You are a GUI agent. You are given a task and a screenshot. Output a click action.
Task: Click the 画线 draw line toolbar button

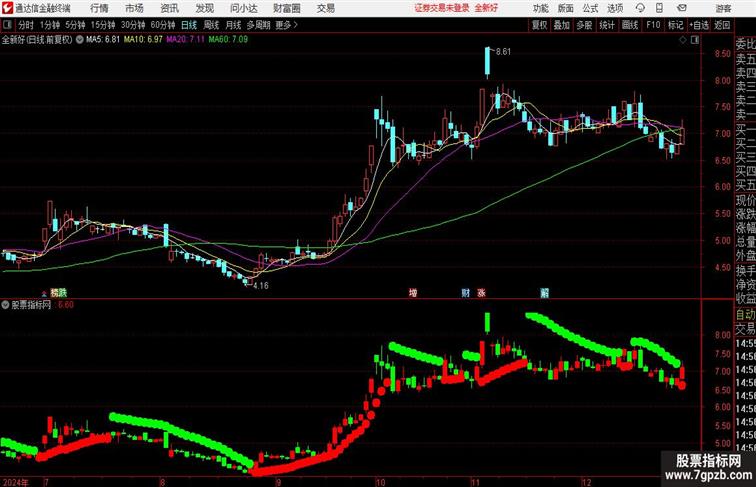click(630, 25)
